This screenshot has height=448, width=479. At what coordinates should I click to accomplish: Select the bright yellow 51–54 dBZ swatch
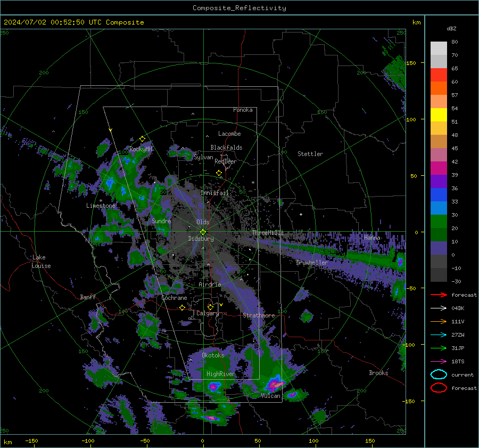[x=439, y=115]
